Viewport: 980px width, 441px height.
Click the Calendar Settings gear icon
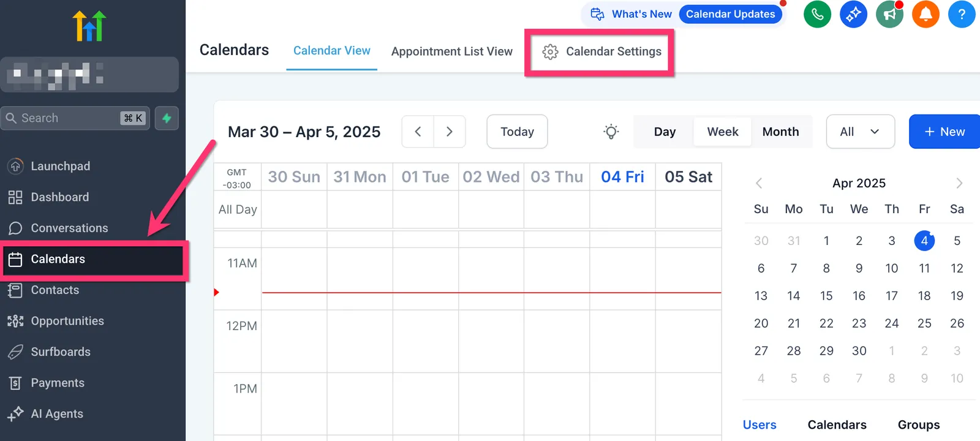(x=550, y=52)
